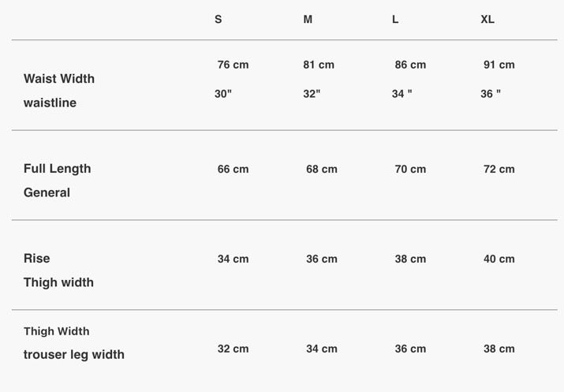
Task: Click the 81 cm waist value
Action: coord(319,65)
